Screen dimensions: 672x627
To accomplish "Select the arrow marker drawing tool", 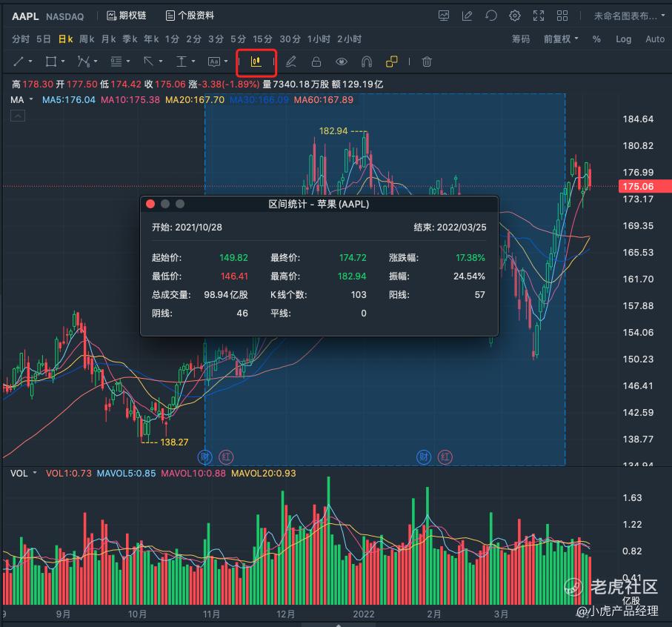I will [148, 62].
